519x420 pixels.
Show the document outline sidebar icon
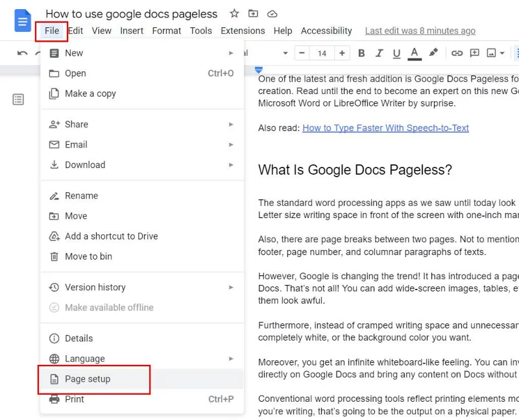(x=18, y=99)
